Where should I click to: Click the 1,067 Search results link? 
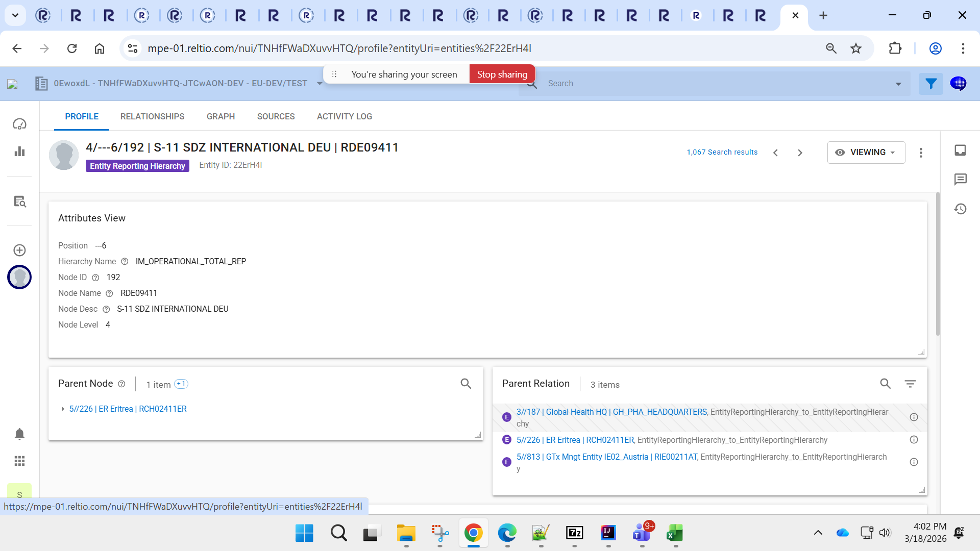722,152
